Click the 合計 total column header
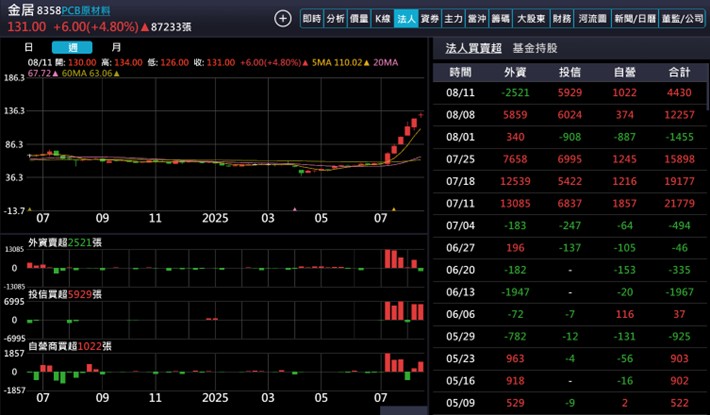 (679, 73)
